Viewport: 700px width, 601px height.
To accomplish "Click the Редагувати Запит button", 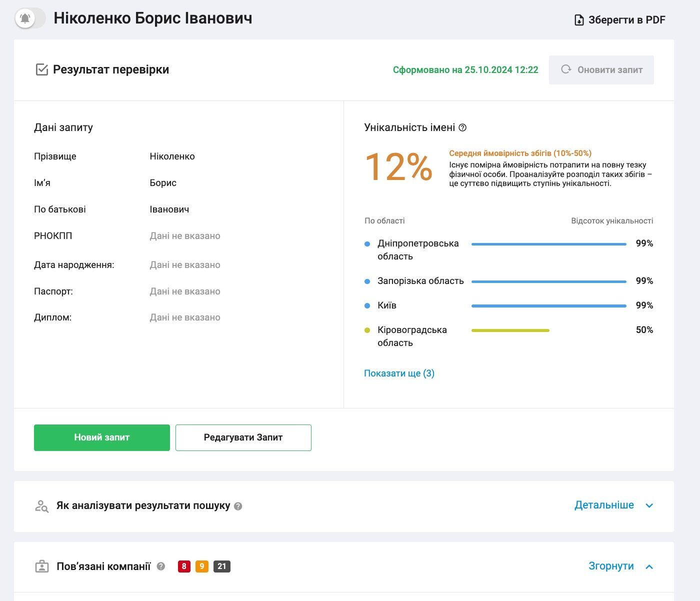I will (243, 437).
